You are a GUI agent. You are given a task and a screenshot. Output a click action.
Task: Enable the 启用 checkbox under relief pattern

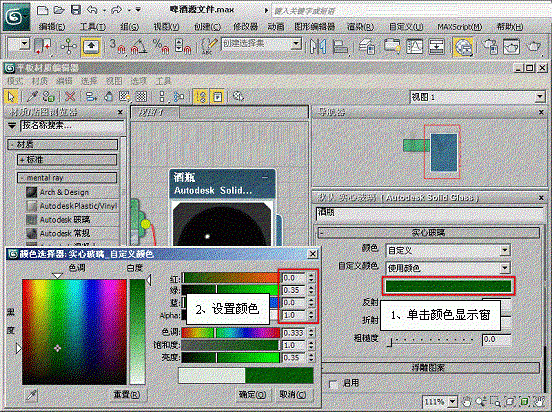[x=333, y=384]
